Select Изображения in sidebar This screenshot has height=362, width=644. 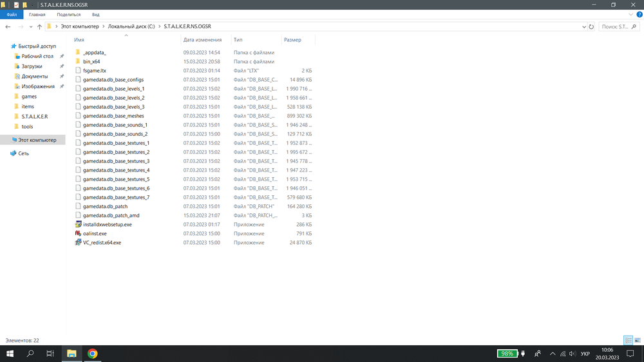coord(38,86)
